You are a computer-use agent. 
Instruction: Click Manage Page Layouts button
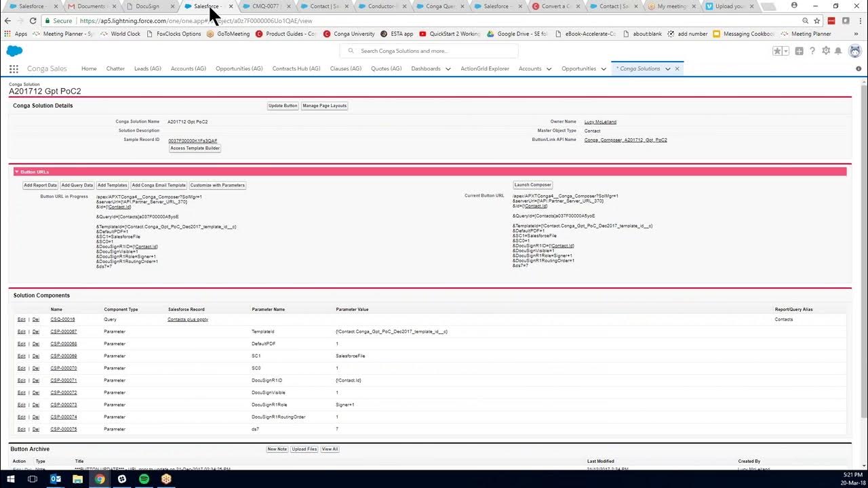325,106
